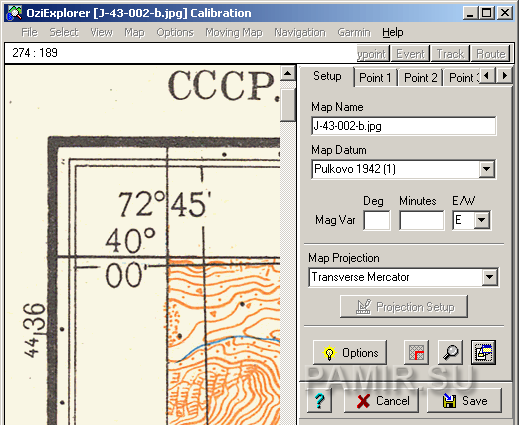The width and height of the screenshot is (519, 425).
Task: Click the map grid corner icon button
Action: click(416, 352)
